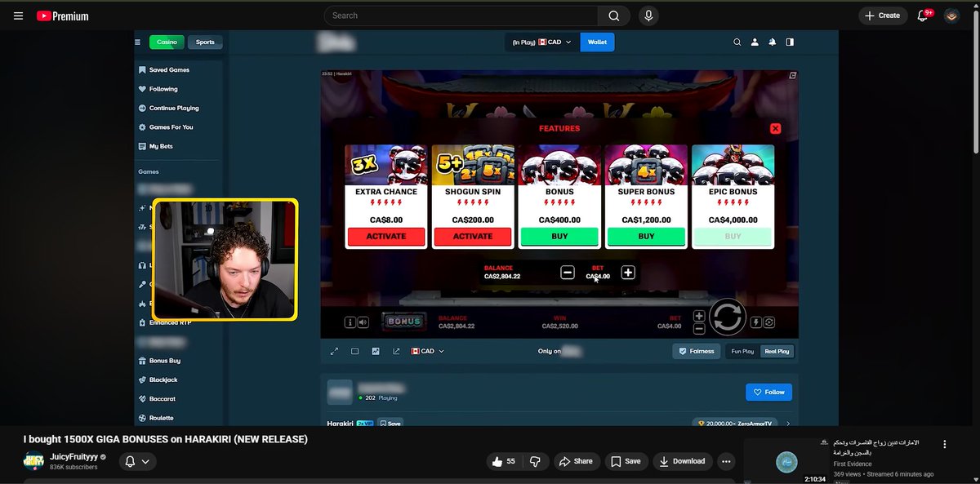Decrease bet with popup minus button
The width and height of the screenshot is (980, 484).
pyautogui.click(x=568, y=273)
